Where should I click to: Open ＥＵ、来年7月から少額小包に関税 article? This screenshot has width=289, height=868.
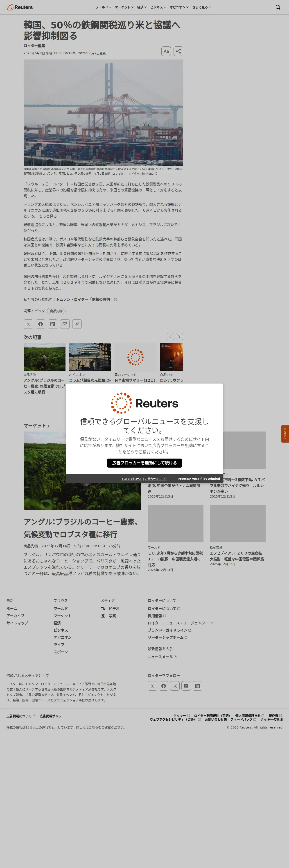175,559
